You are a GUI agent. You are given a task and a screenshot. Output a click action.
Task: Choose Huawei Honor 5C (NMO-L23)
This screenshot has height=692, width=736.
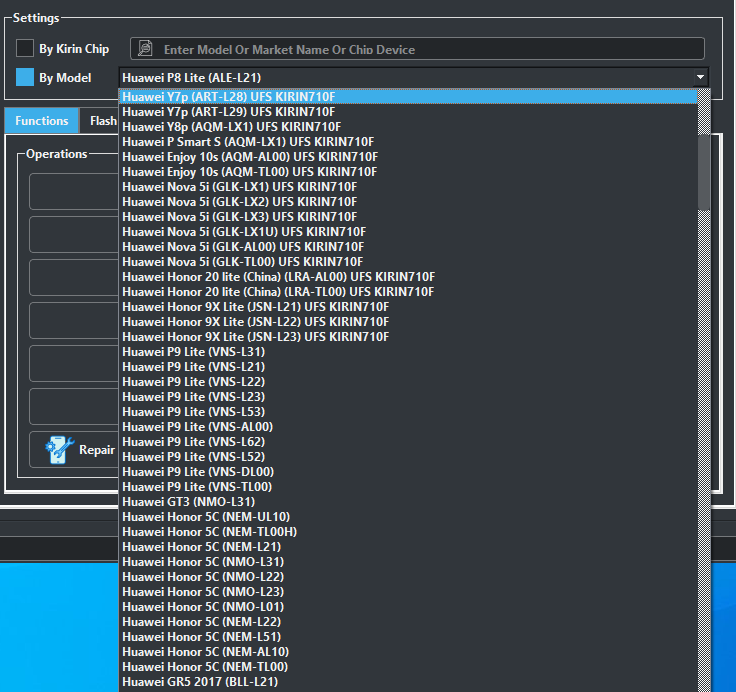click(x=408, y=592)
